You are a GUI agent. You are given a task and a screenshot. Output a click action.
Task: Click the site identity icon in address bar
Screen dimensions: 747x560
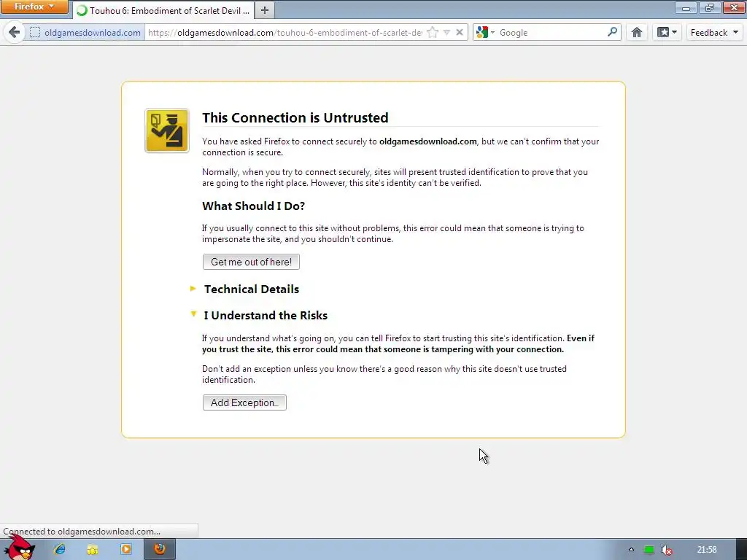pyautogui.click(x=35, y=32)
